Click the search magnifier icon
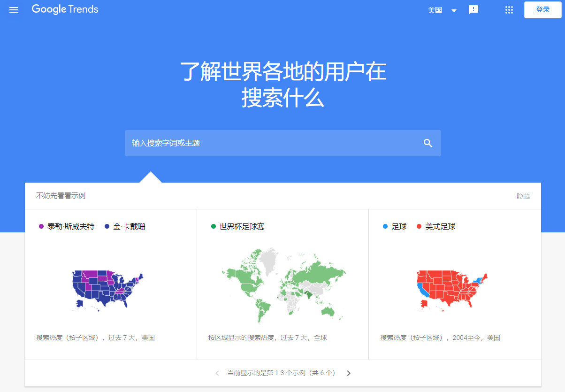Viewport: 565px width, 392px height. pyautogui.click(x=428, y=143)
